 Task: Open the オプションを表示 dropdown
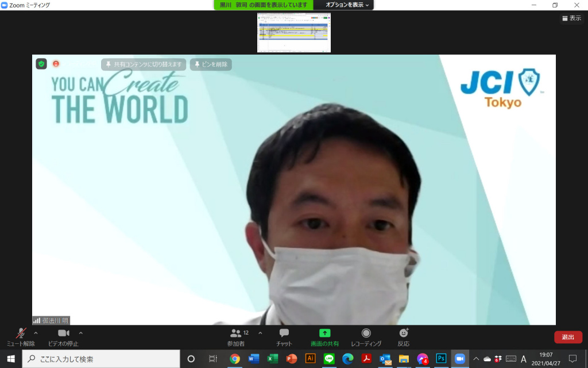coord(347,5)
